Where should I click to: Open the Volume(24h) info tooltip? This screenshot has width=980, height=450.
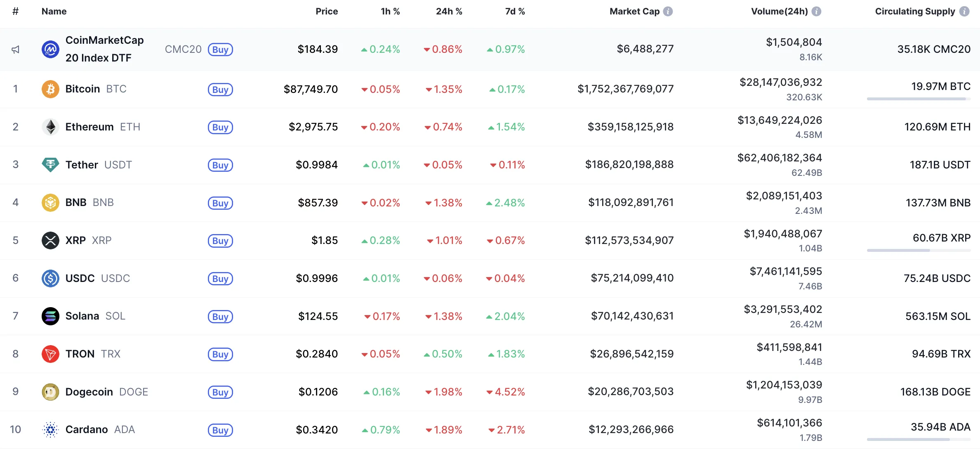(817, 12)
